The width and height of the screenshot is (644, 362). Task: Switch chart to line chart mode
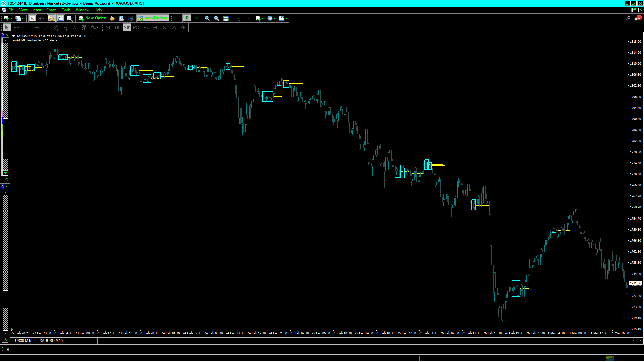point(196,18)
